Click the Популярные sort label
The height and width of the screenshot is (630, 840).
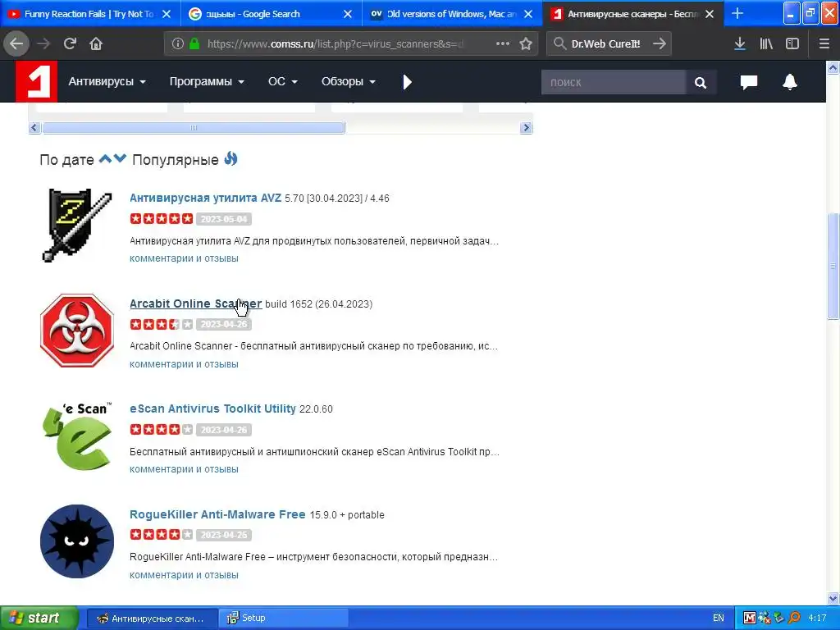pyautogui.click(x=176, y=160)
